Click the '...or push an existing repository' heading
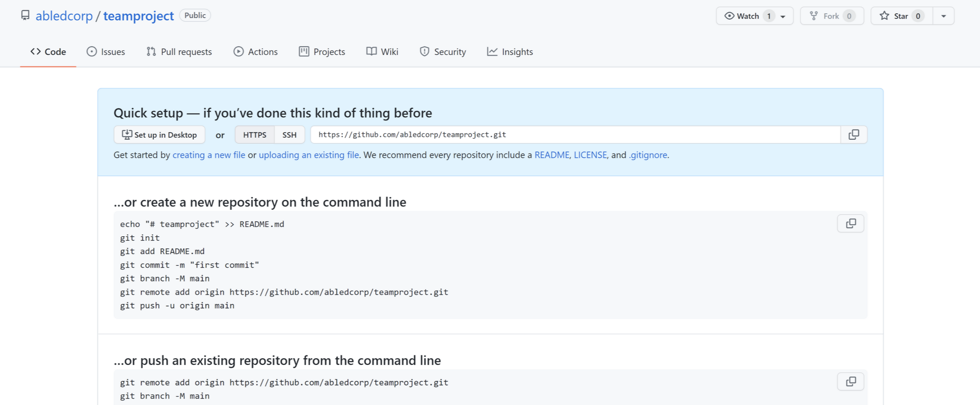 coord(277,360)
